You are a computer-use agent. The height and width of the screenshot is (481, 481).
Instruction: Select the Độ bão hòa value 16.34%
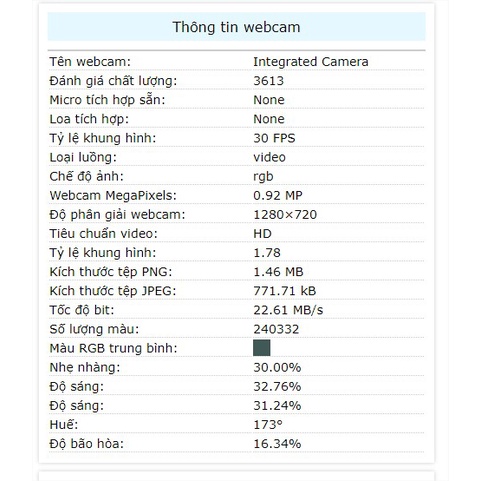click(x=277, y=444)
